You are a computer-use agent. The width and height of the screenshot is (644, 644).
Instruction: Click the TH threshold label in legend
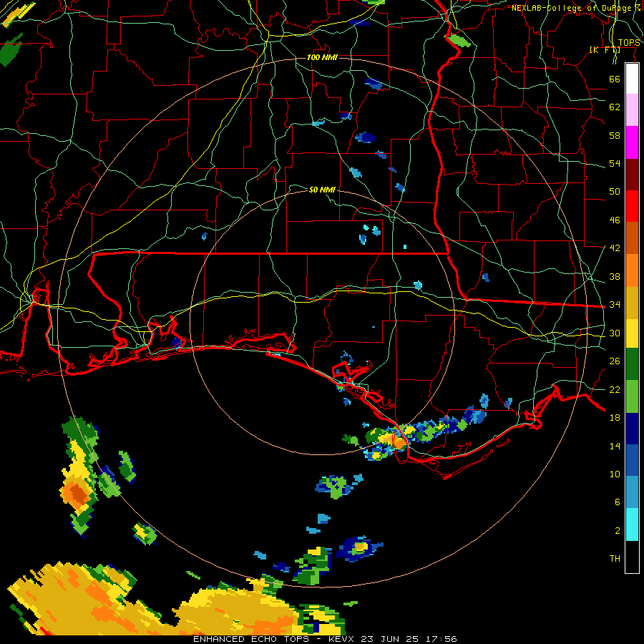(x=615, y=559)
